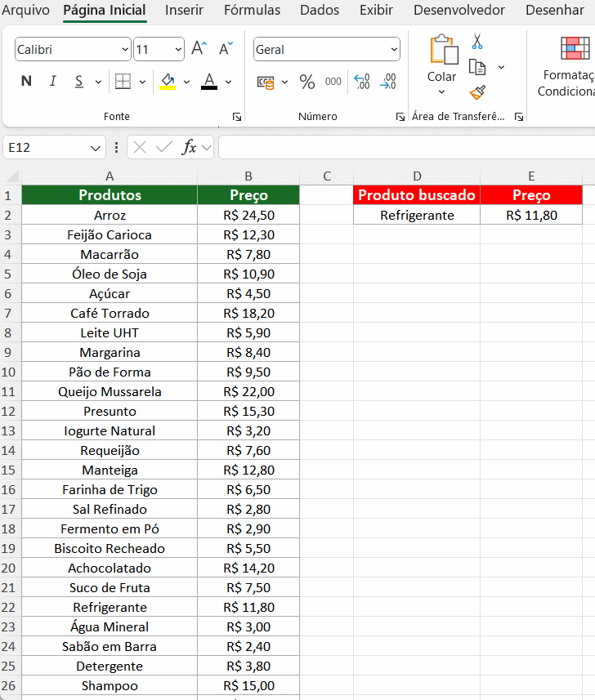Screen dimensions: 595x700
Task: Click the Select All corner triangle
Action: 11,176
